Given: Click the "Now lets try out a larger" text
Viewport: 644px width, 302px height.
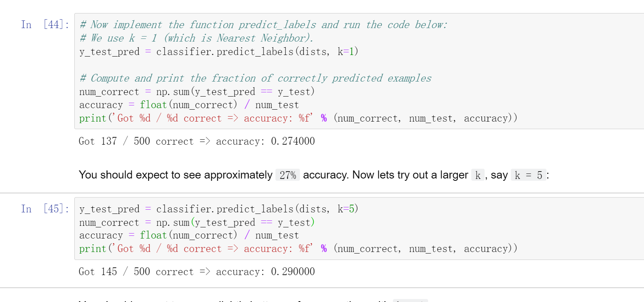Looking at the screenshot, I should coord(410,175).
